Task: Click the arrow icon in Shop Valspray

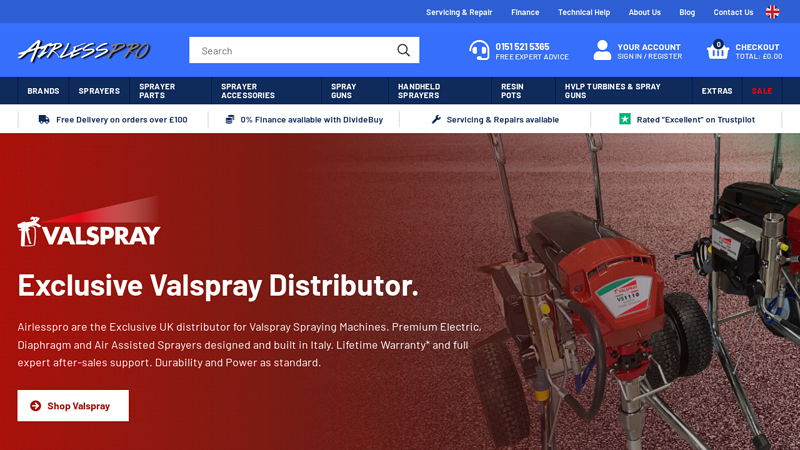Action: (x=35, y=406)
